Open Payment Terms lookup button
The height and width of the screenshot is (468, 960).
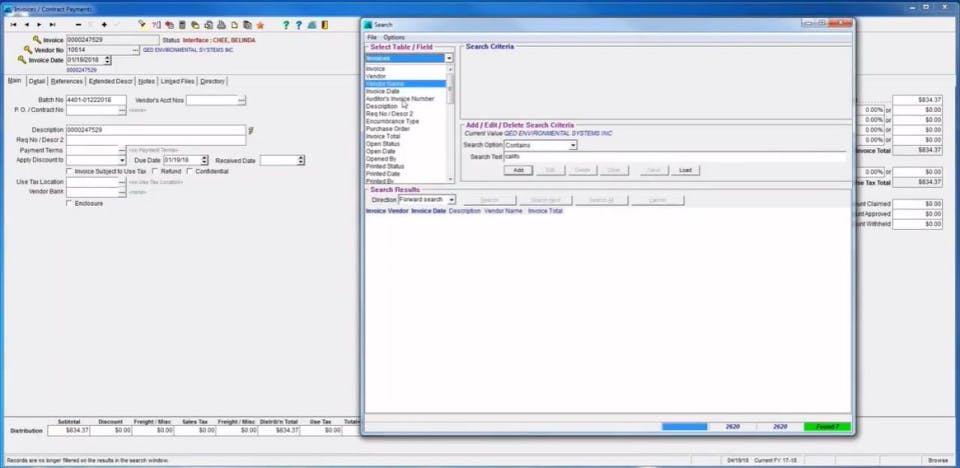(122, 150)
